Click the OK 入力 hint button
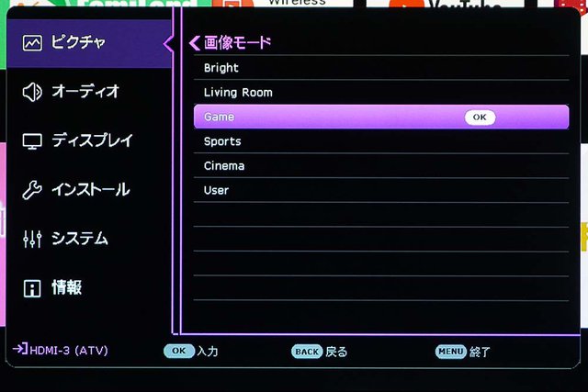588x392 pixels. [x=191, y=352]
